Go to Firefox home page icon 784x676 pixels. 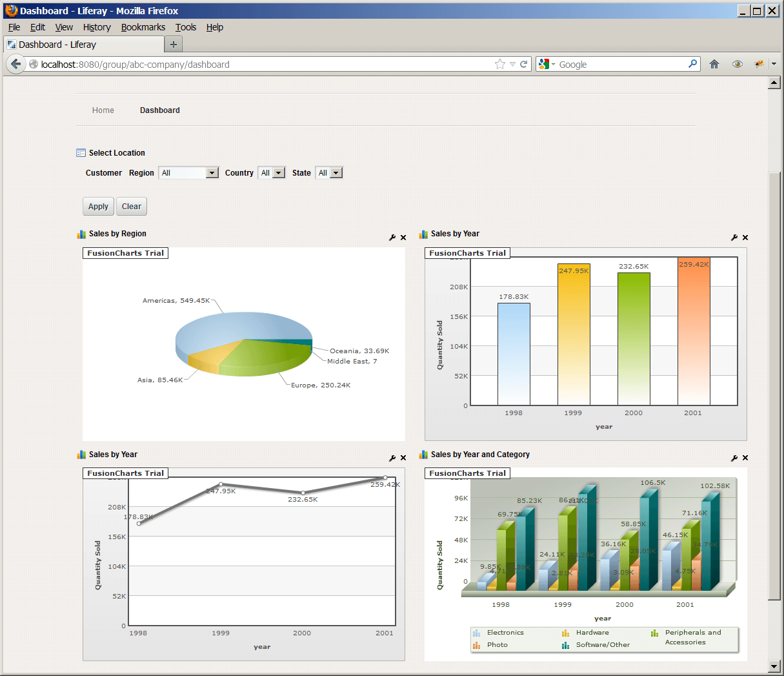click(x=714, y=64)
